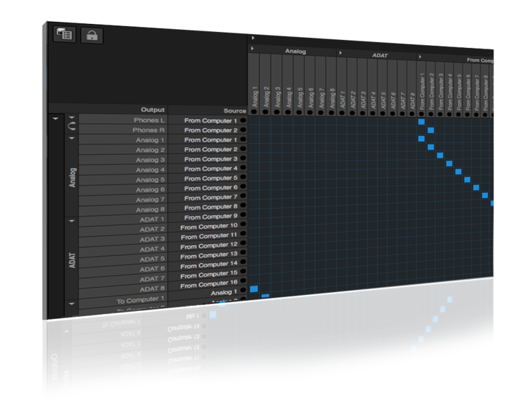Click black dot under Analog 1 column

[254, 111]
